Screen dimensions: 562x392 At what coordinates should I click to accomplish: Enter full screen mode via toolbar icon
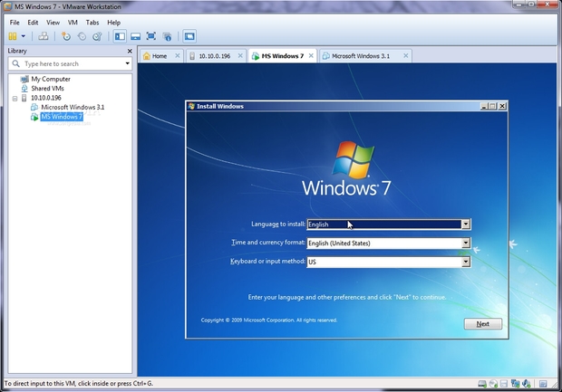(x=150, y=36)
